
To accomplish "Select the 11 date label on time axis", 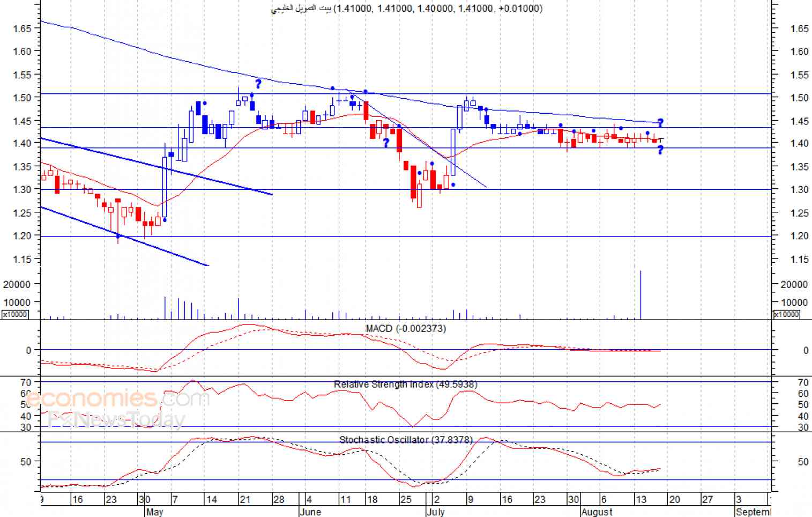I will point(346,499).
